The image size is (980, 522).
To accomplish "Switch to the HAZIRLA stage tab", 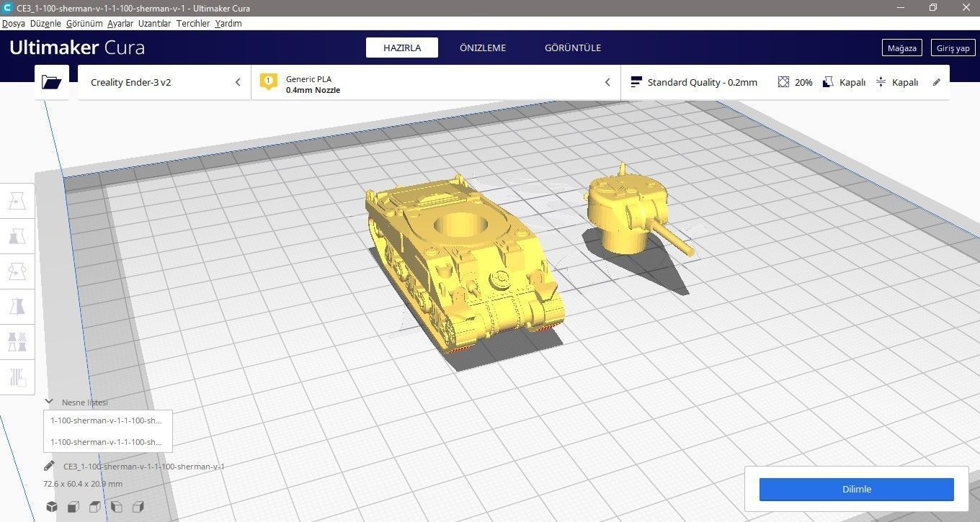I will tap(402, 48).
